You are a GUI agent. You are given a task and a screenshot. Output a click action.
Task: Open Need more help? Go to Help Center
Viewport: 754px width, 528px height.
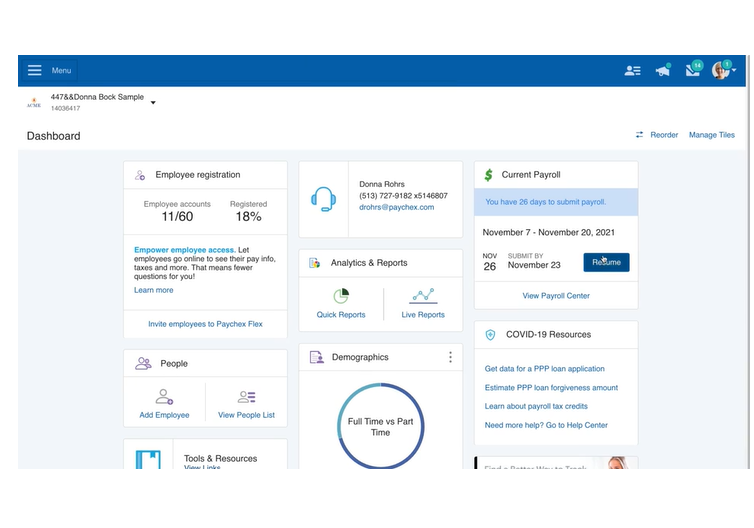click(x=546, y=425)
